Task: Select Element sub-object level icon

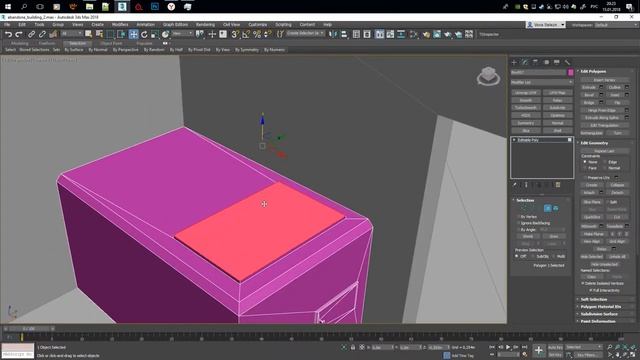Action: pyautogui.click(x=556, y=209)
